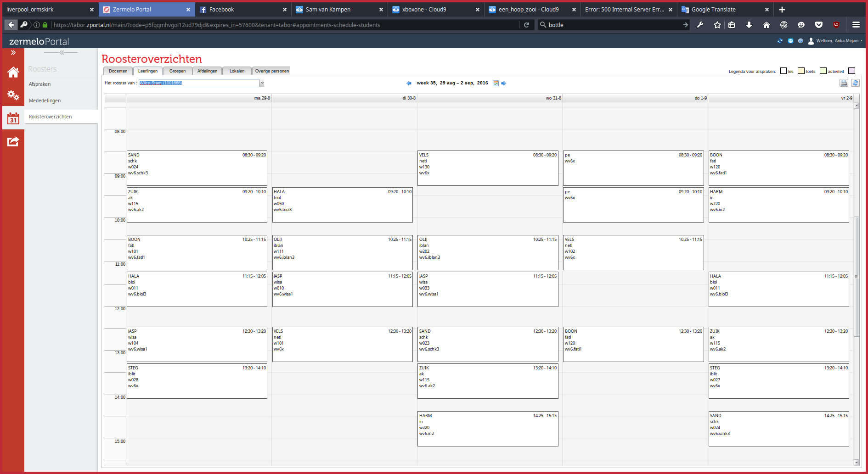868x474 pixels.
Task: Open Wednesday HARM in 14:25 lesson
Action: click(488, 429)
